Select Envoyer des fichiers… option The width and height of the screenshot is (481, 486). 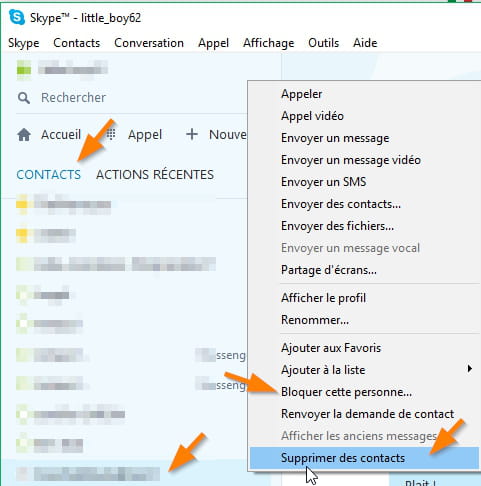pos(337,226)
